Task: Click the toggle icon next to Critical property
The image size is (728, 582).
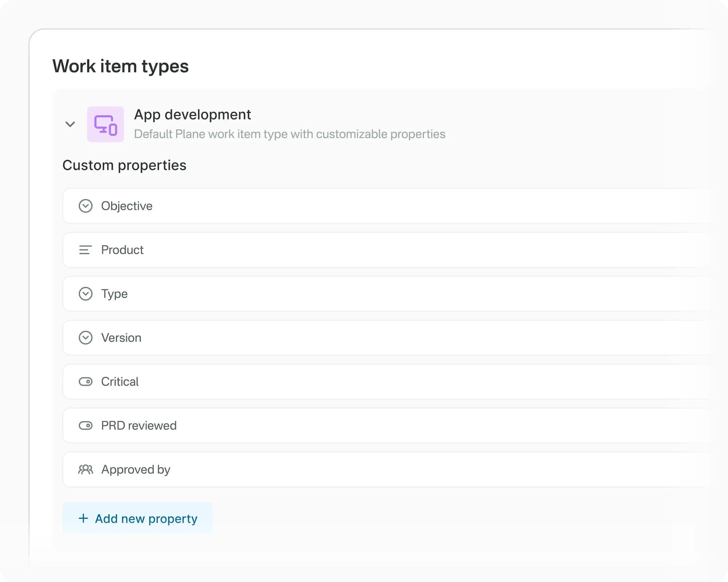Action: pyautogui.click(x=86, y=382)
